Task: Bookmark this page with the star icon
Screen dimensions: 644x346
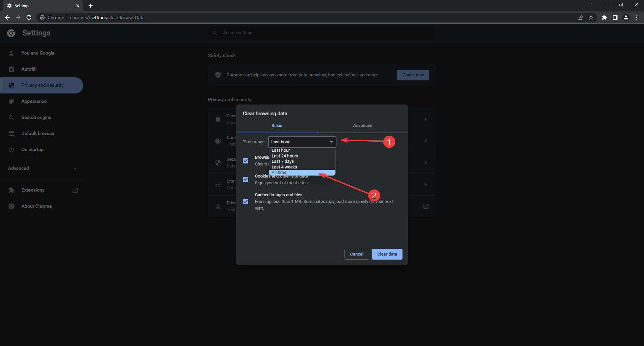Action: click(x=591, y=17)
